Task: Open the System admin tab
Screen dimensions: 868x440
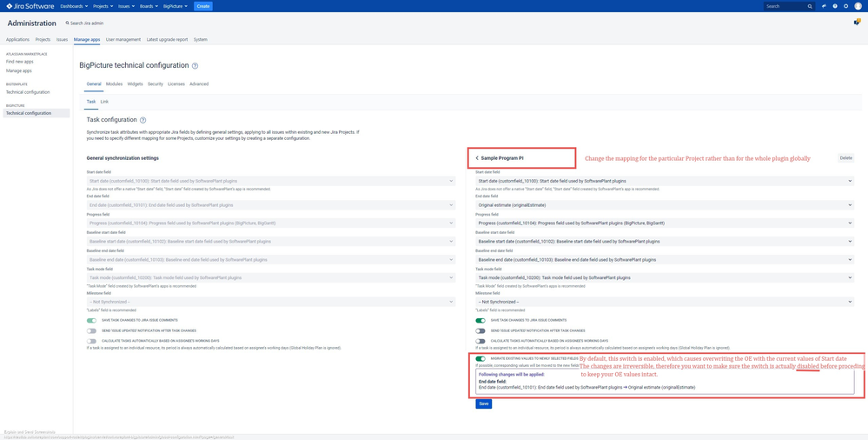Action: (x=201, y=40)
